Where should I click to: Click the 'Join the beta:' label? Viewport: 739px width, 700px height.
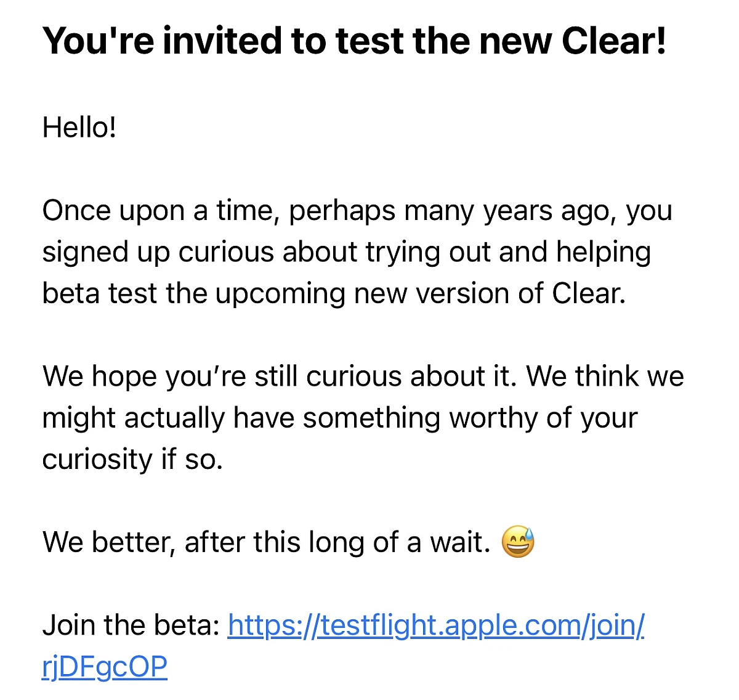[x=131, y=625]
